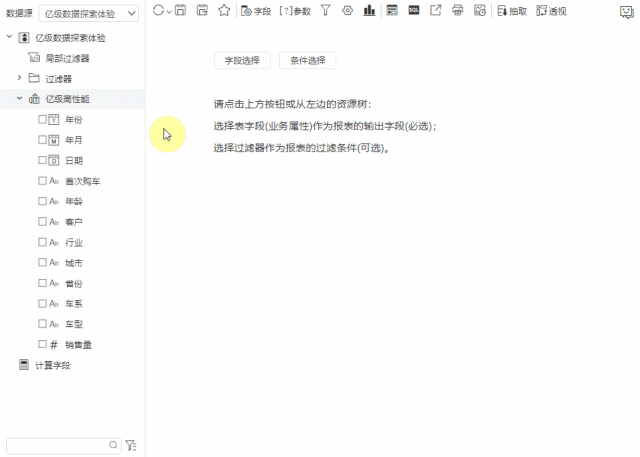Viewport: 640px width, 457px height.
Task: Click the SQL view icon
Action: [414, 10]
